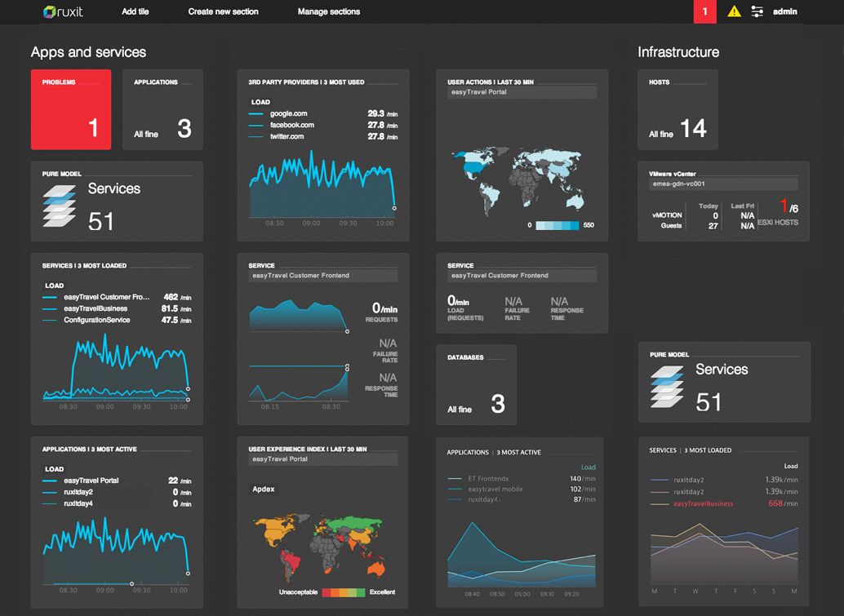Open the Databases 3 tile
The image size is (844, 616).
[476, 384]
